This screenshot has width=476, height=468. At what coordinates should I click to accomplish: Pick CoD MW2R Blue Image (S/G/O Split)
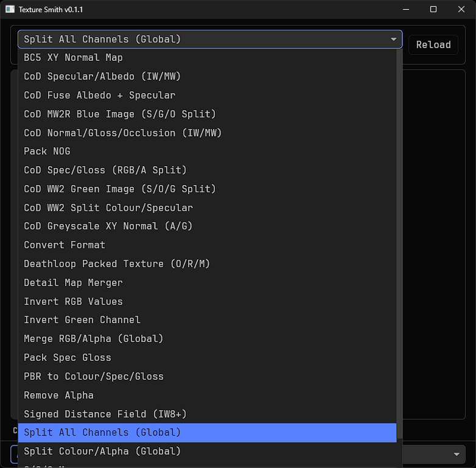coord(208,114)
